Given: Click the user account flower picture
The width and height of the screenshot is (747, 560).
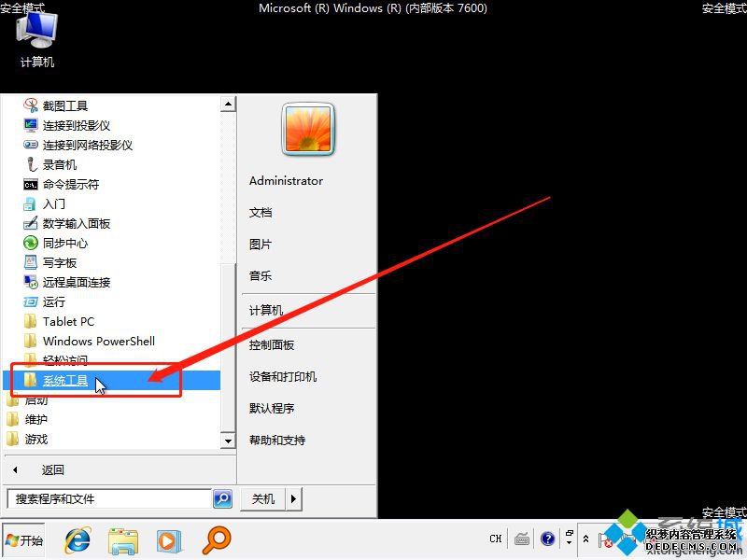Looking at the screenshot, I should tap(308, 129).
